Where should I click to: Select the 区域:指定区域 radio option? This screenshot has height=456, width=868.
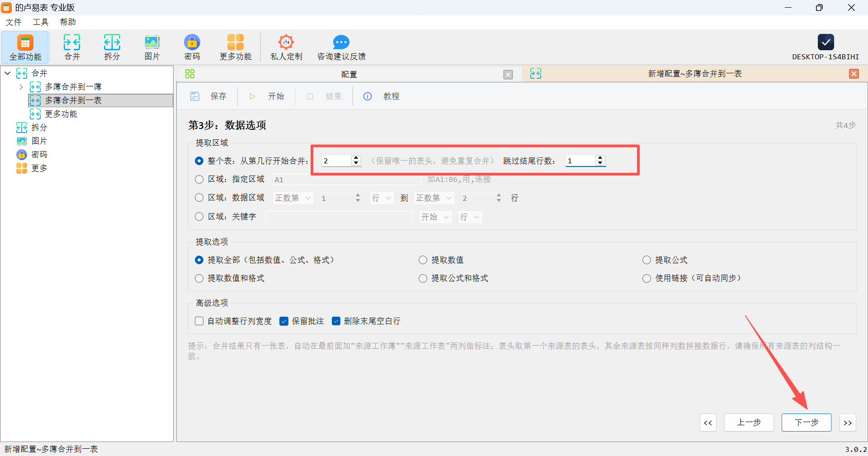pos(199,180)
